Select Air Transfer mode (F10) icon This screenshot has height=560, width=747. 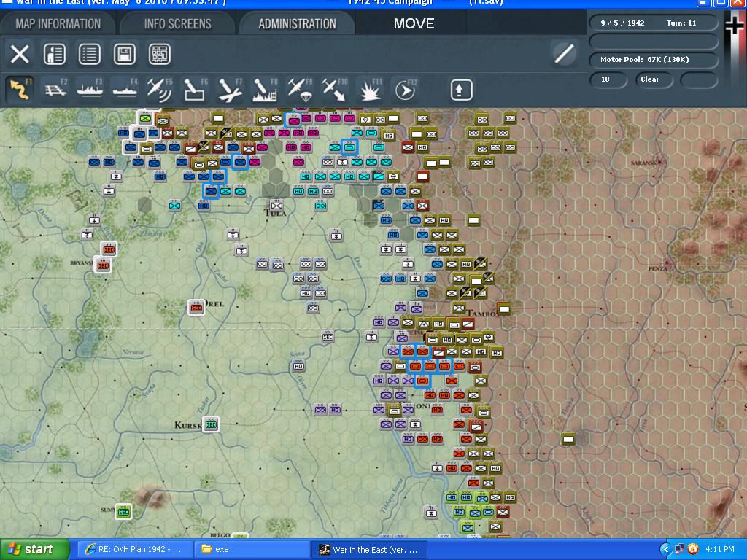click(335, 90)
